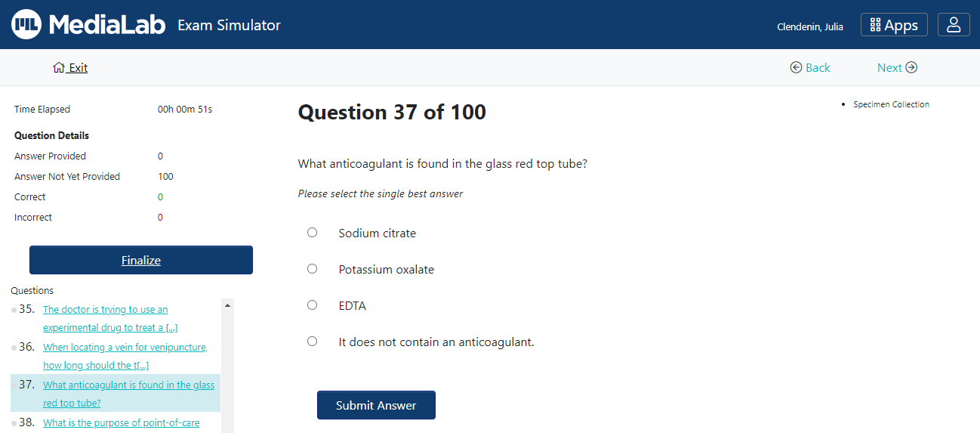This screenshot has height=433, width=980.
Task: Click the Clendenin, Julia username
Action: [810, 27]
